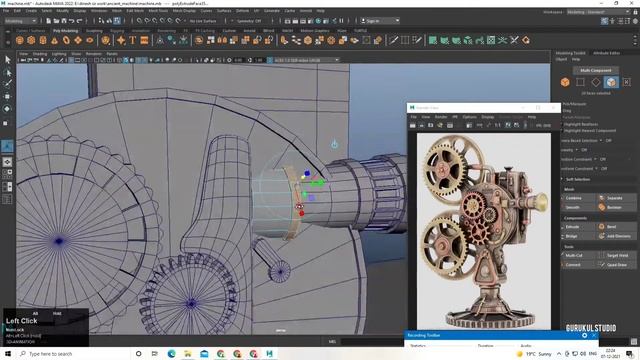Click the Extrude button

click(x=578, y=227)
